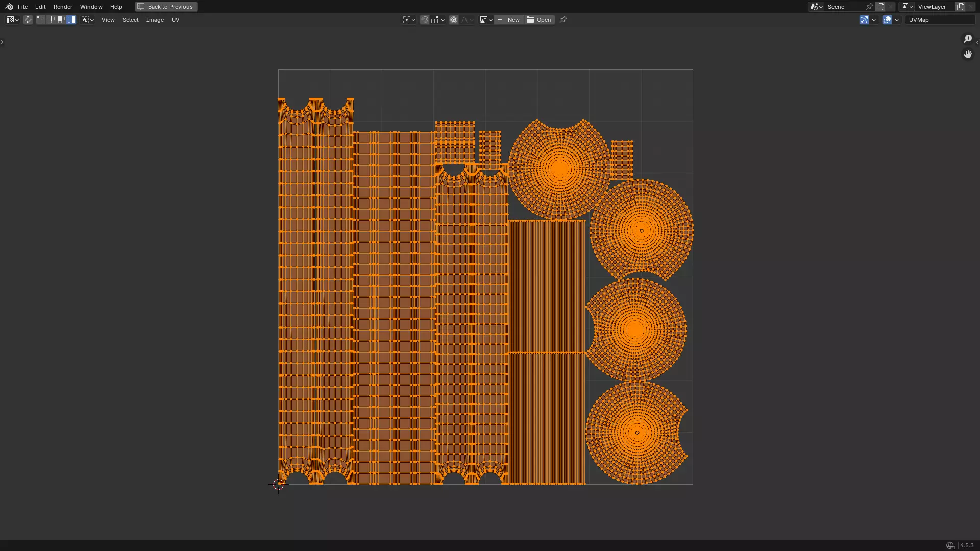
Task: Pin the image with the pin icon
Action: pyautogui.click(x=563, y=20)
